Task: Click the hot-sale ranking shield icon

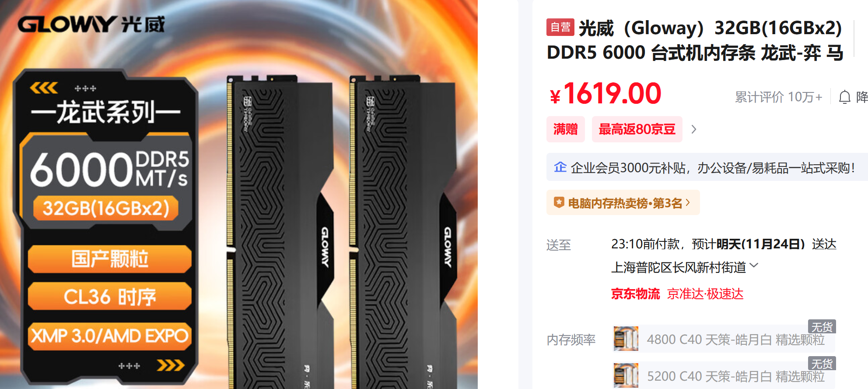Action: [x=559, y=202]
